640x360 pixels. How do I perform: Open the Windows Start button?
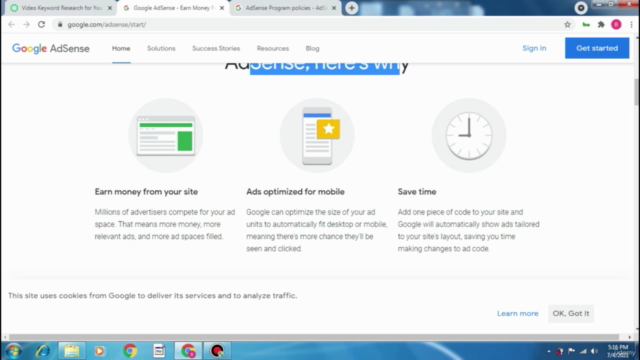pyautogui.click(x=13, y=351)
